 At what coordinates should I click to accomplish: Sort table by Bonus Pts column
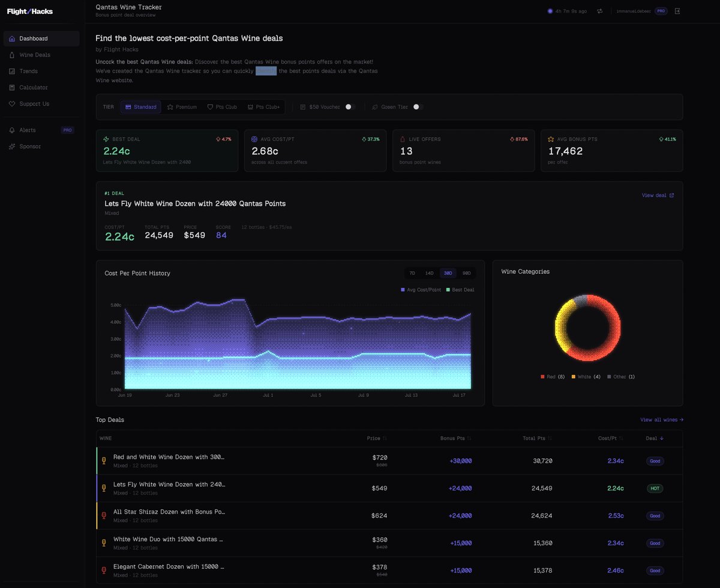(x=455, y=438)
